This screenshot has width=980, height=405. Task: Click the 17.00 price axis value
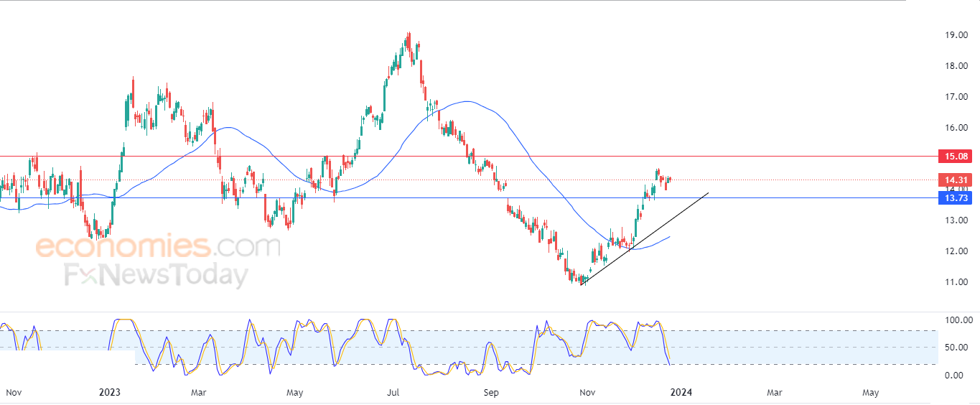pos(955,97)
